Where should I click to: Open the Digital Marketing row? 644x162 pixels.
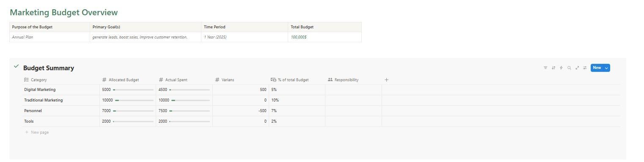coord(40,90)
